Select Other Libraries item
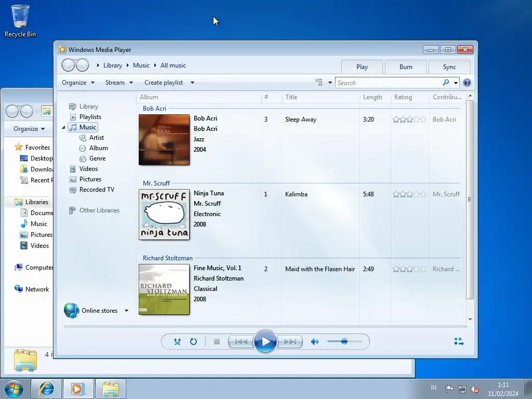Viewport: 532px width, 399px height. tap(99, 210)
